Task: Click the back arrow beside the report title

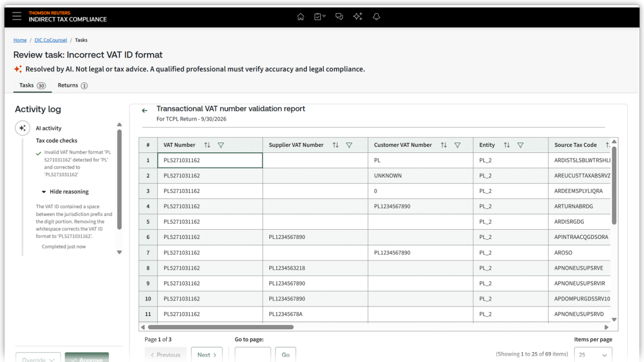Action: (x=144, y=111)
